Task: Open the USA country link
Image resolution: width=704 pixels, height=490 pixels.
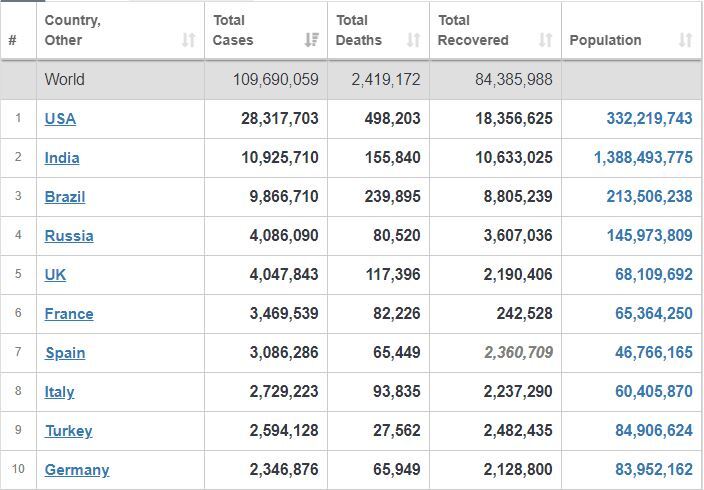Action: coord(60,119)
